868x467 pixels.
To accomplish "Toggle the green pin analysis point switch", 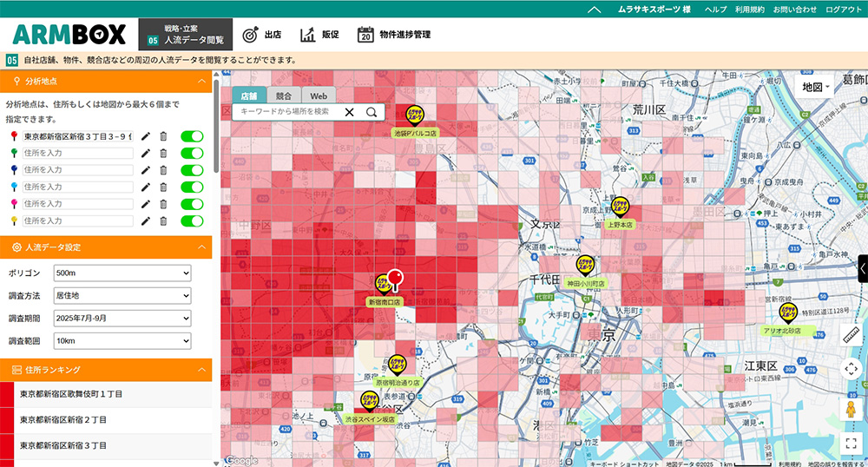I will click(x=192, y=153).
